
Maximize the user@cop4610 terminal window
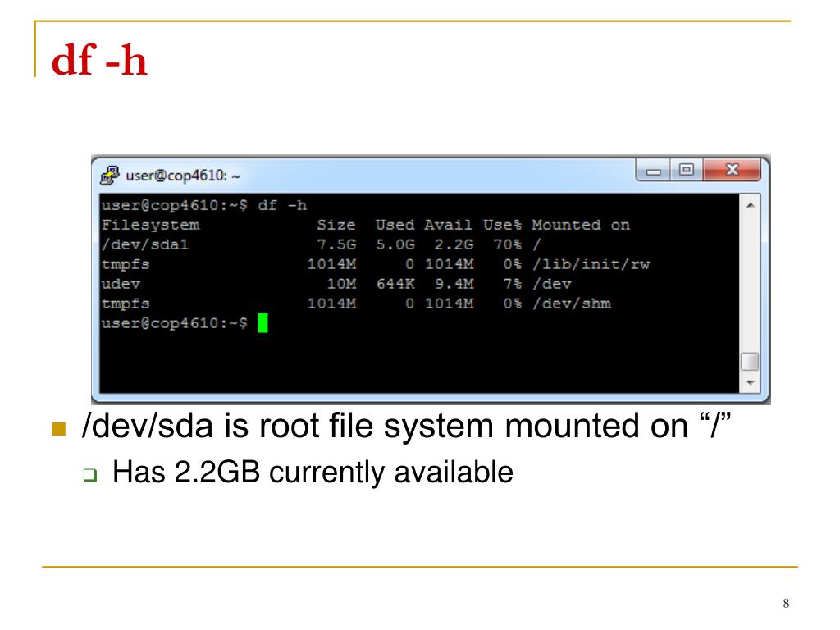click(x=687, y=171)
